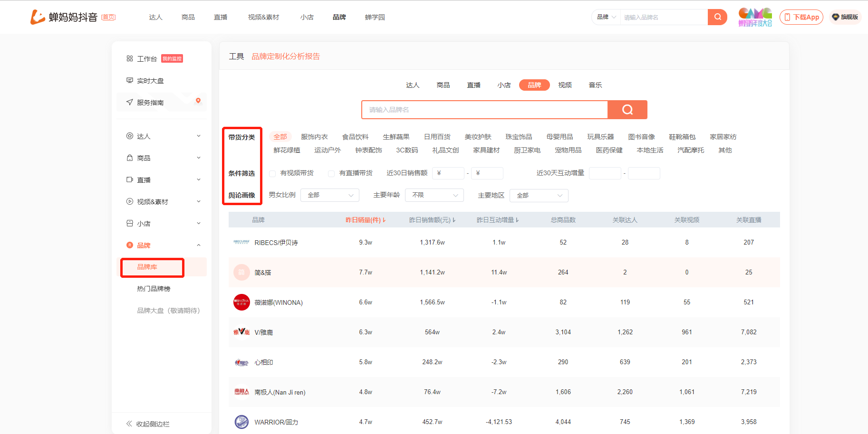868x434 pixels.
Task: Switch to the 直播 search tab
Action: click(x=473, y=85)
